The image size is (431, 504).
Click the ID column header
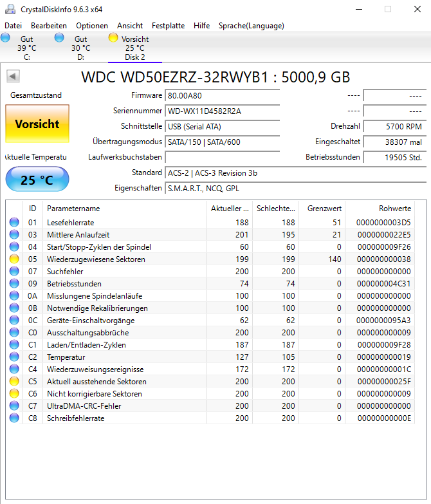coord(32,209)
